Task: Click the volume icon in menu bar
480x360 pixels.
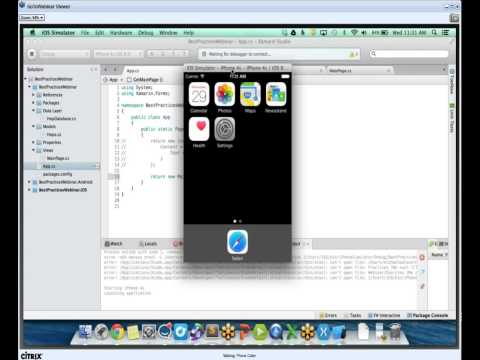Action: click(x=364, y=32)
